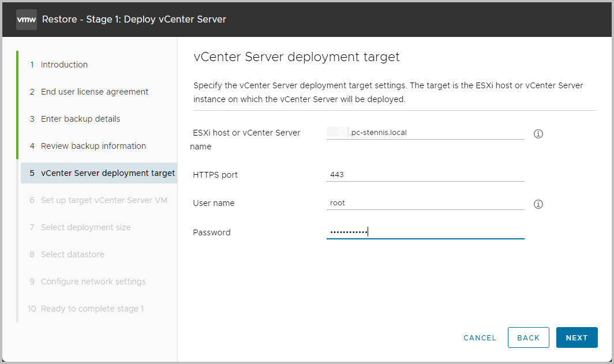
Task: Open the User name info tooltip icon
Action: click(538, 204)
